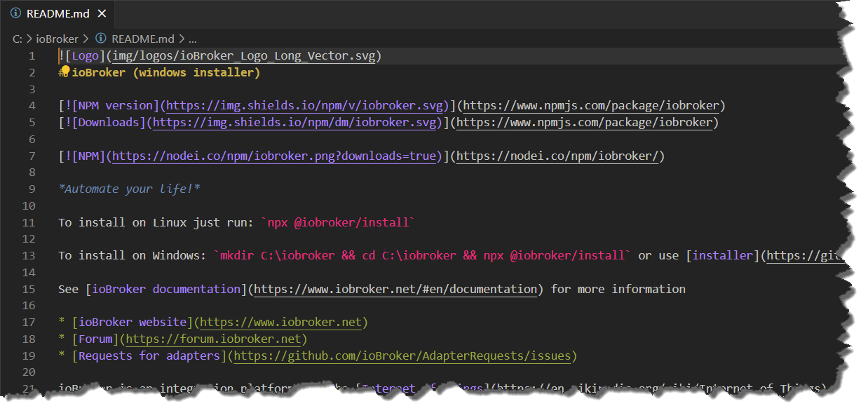Select the README.md editor tab
Viewport: 868px width, 413px height.
click(58, 13)
